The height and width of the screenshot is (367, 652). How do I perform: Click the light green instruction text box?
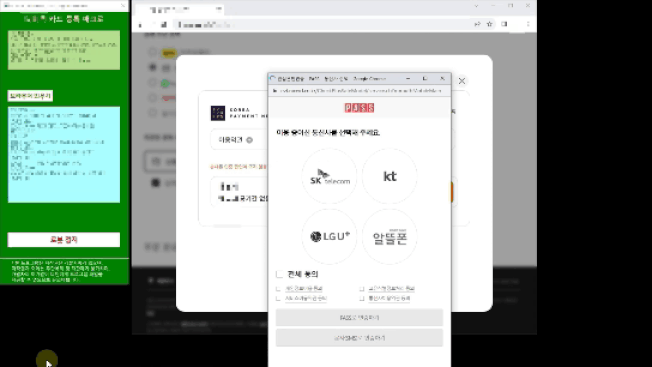coord(64,50)
